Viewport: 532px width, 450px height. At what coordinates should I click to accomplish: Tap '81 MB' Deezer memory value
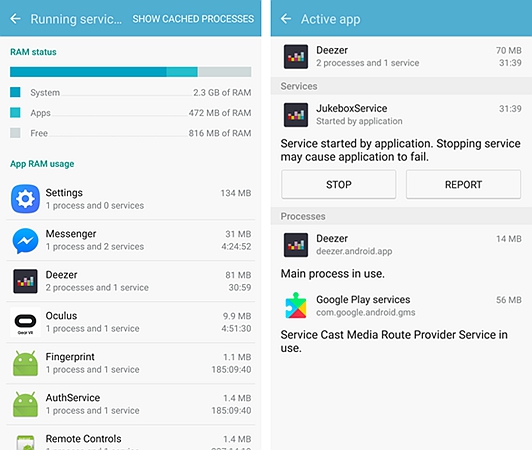click(x=238, y=275)
